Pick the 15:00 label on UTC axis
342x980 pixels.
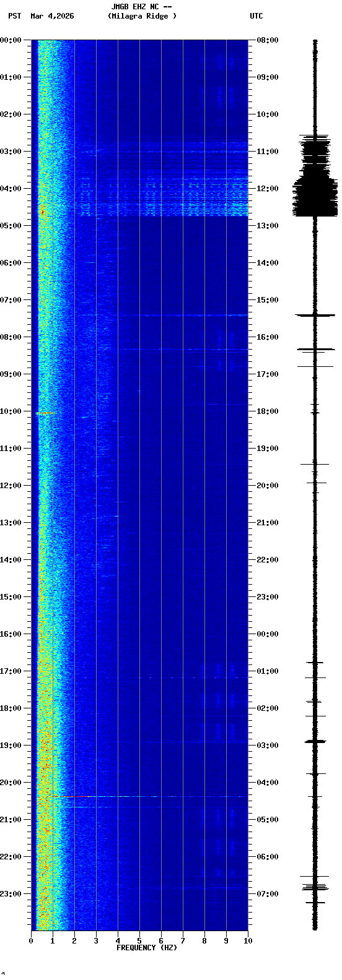[x=268, y=300]
